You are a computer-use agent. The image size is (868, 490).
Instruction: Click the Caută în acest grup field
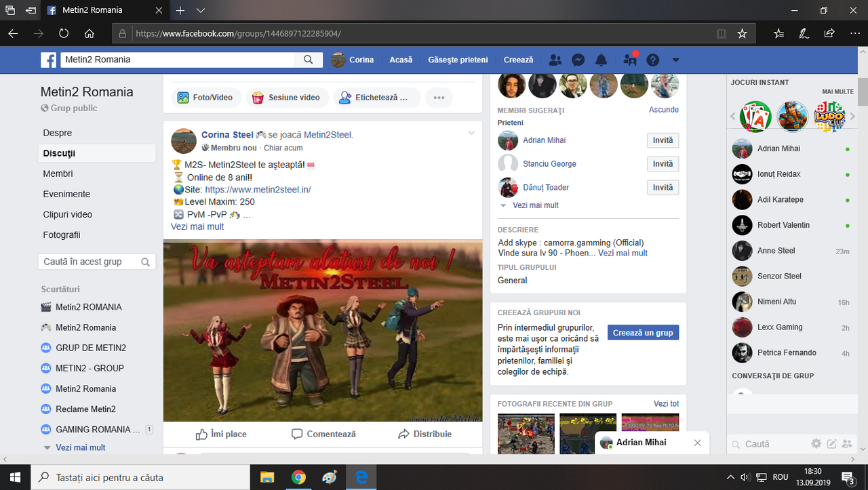pyautogui.click(x=97, y=262)
